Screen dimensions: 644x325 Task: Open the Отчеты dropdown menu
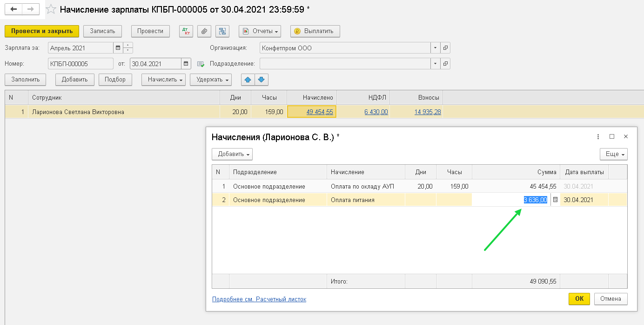click(x=260, y=31)
